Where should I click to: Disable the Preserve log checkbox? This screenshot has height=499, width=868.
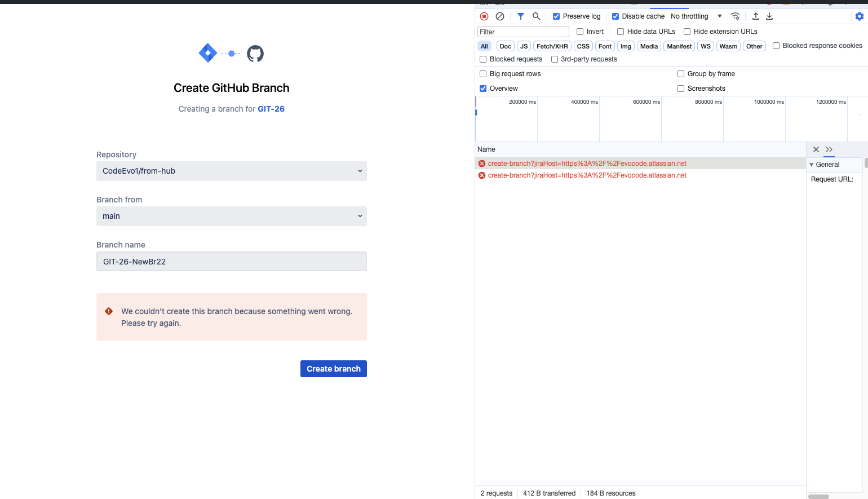[556, 16]
